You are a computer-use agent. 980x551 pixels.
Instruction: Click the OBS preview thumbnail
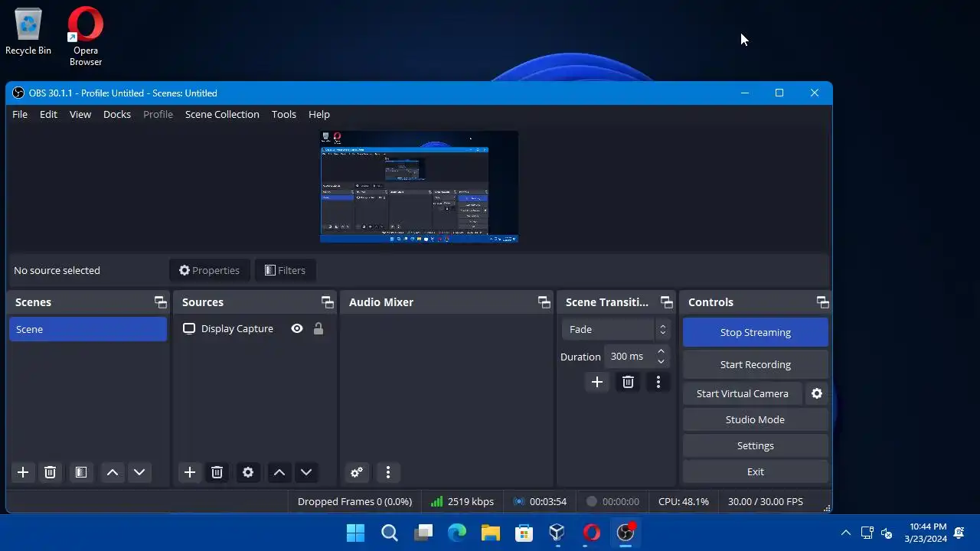(x=419, y=187)
